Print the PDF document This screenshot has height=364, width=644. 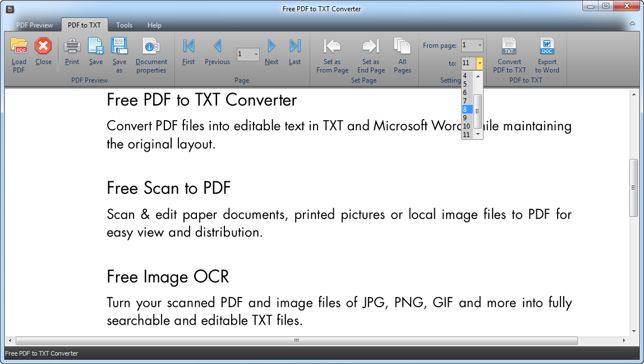pos(72,47)
